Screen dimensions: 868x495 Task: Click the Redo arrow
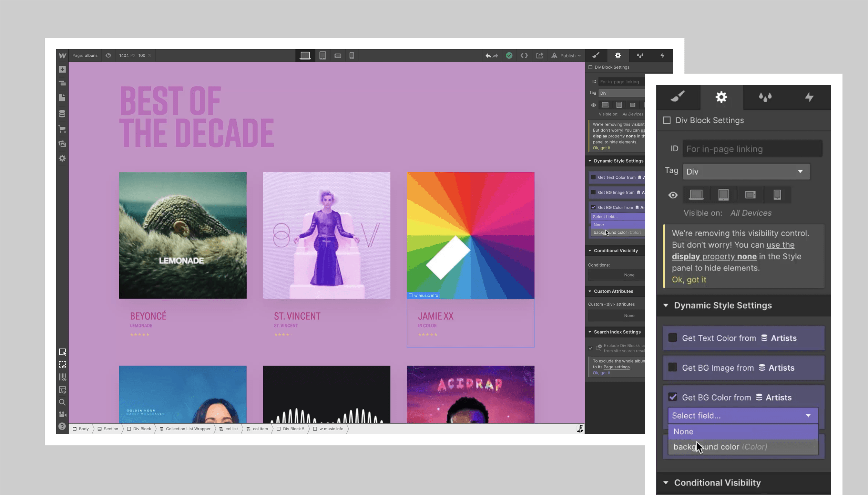(x=496, y=55)
